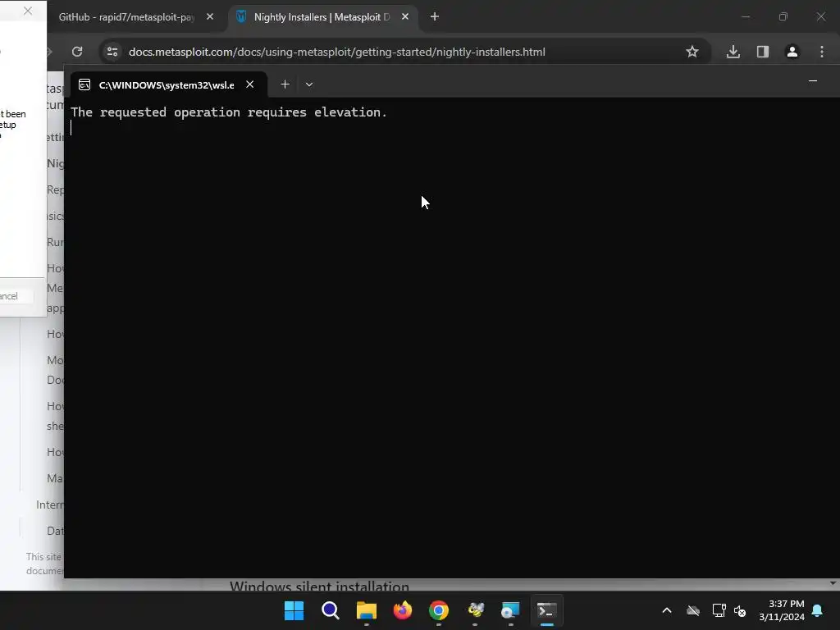Open the installer setup app in taskbar
The image size is (840, 630).
coord(510,610)
